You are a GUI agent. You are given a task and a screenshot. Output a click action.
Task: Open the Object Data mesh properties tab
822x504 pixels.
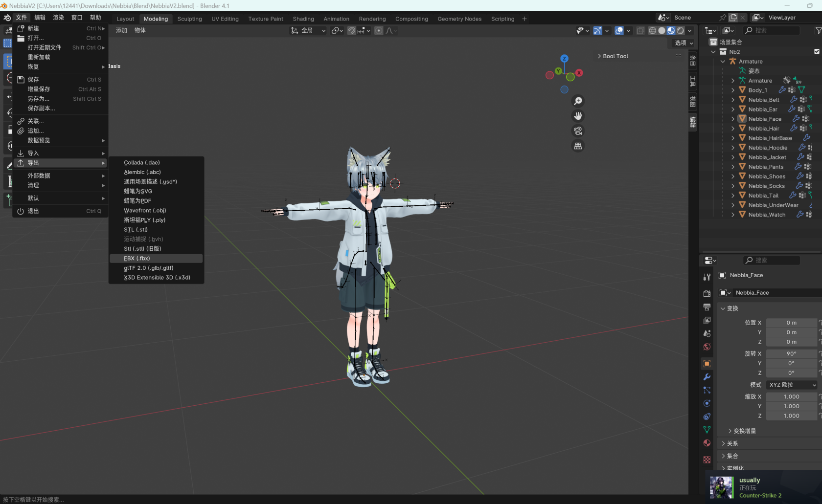coord(707,430)
